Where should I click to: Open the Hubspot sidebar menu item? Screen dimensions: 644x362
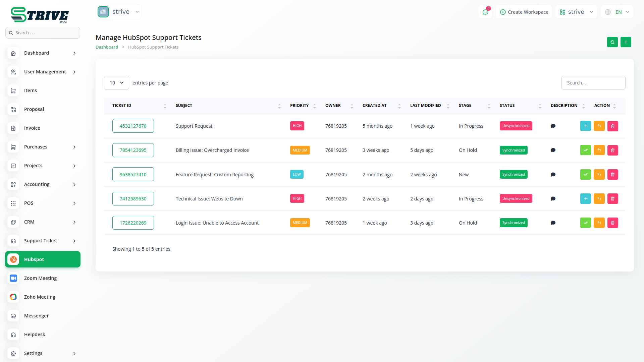coord(43,259)
